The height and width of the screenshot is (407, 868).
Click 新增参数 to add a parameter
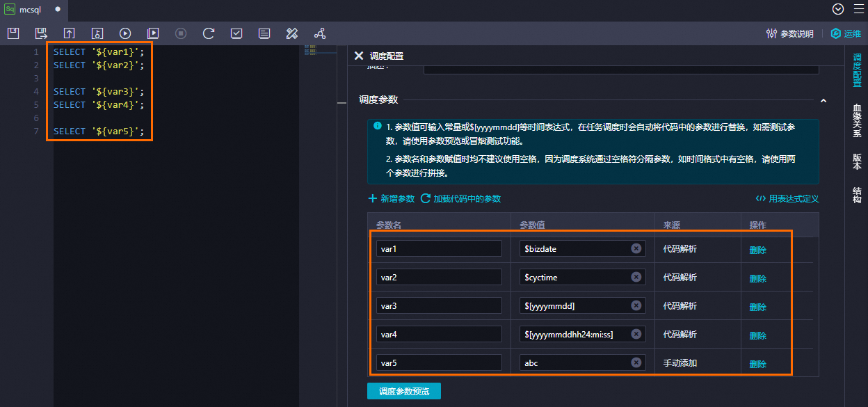pos(391,198)
